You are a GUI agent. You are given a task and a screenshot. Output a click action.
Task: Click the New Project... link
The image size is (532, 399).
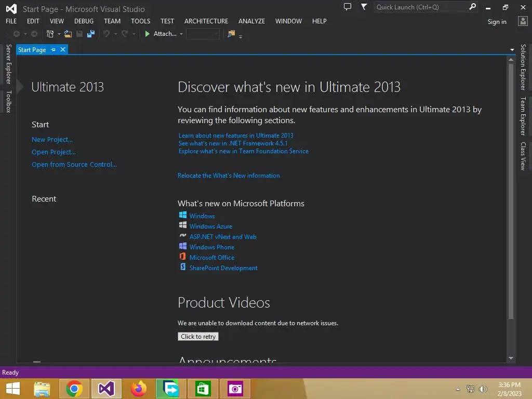(x=52, y=139)
